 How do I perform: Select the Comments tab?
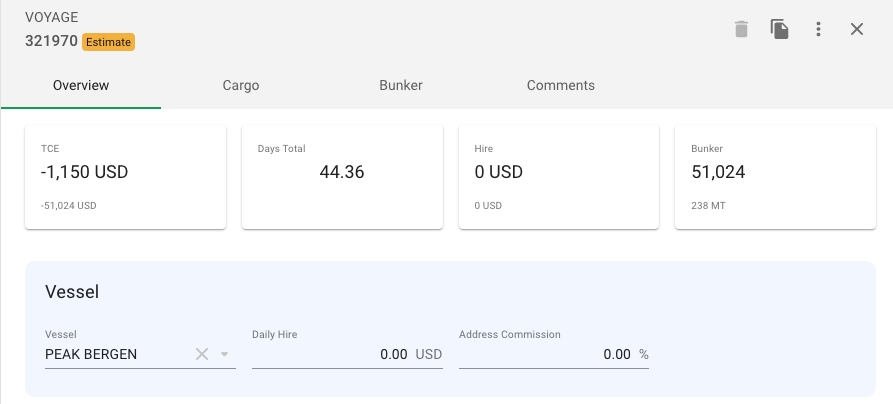point(561,85)
